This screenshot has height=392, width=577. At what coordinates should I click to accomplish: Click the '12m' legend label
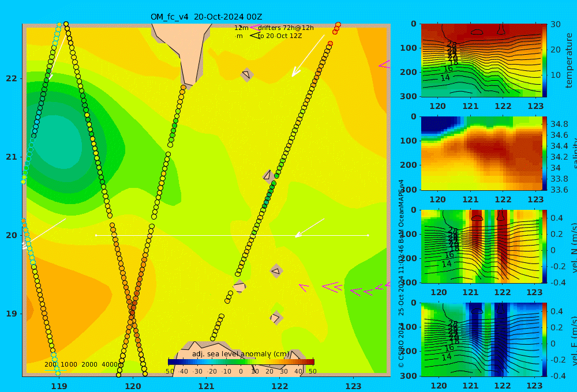241,28
